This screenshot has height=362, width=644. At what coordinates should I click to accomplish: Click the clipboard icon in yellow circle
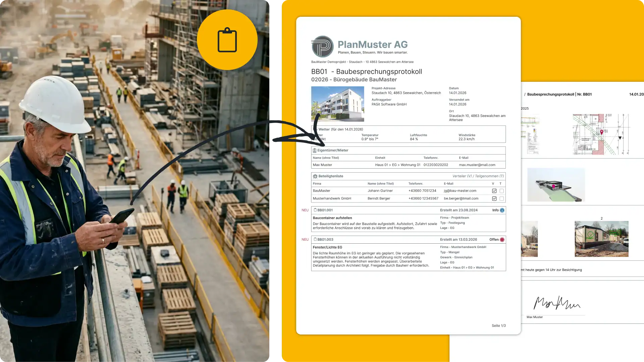[x=227, y=40]
